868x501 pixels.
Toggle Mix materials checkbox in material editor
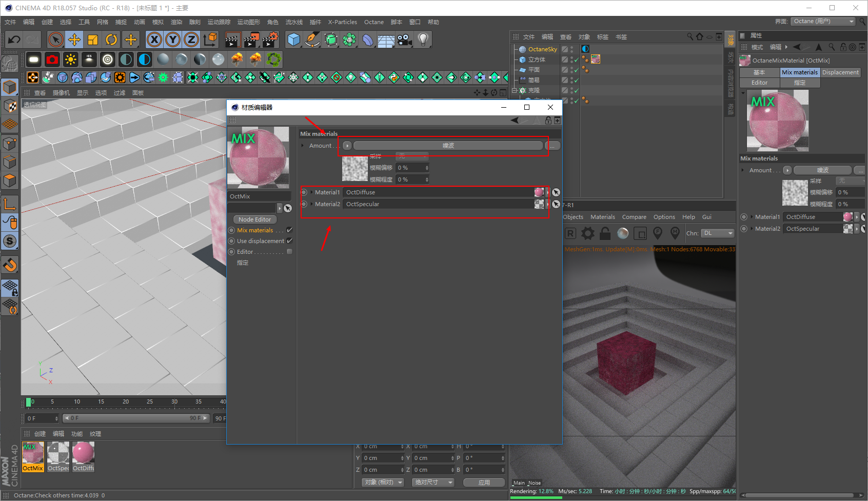click(289, 230)
